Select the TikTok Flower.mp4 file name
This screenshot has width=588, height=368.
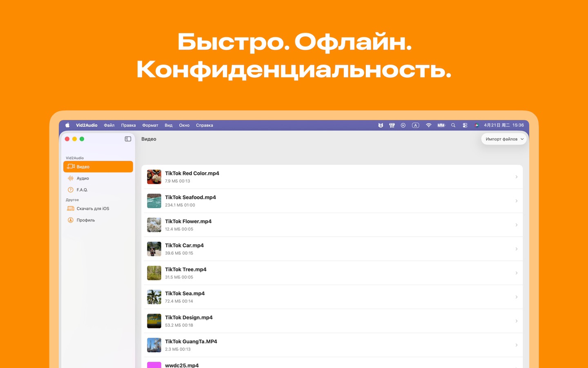[188, 222]
